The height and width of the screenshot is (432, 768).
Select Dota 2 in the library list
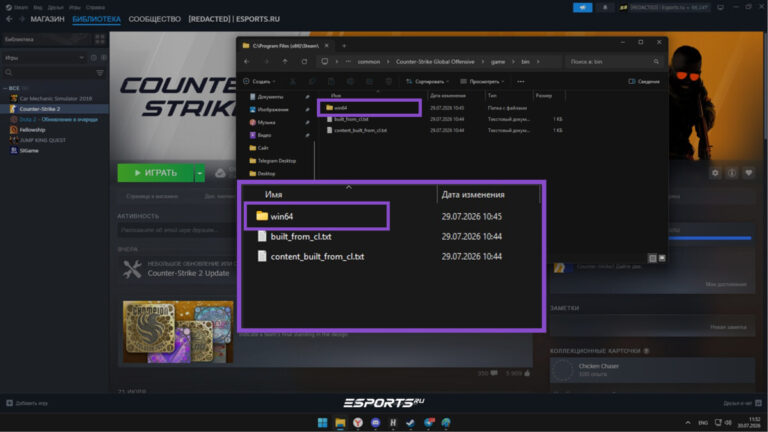point(54,119)
